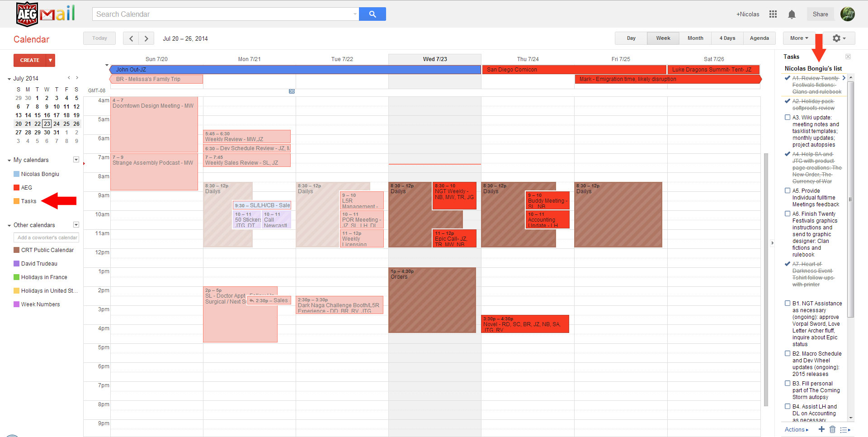This screenshot has width=868, height=437.
Task: Click Add a coworker's calendar field
Action: click(x=47, y=237)
